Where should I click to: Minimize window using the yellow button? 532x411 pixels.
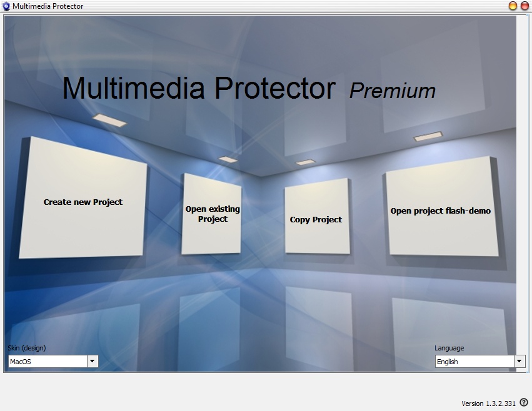(513, 6)
